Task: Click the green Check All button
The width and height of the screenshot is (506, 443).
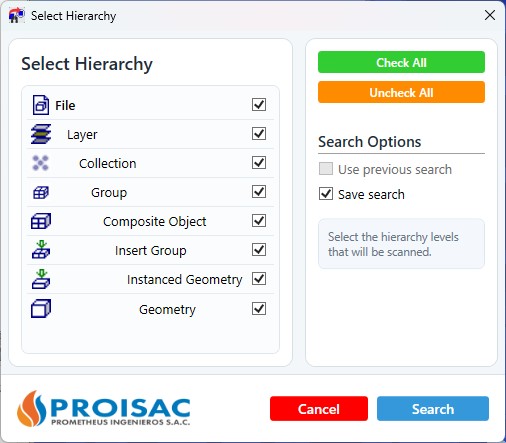Action: click(x=401, y=62)
